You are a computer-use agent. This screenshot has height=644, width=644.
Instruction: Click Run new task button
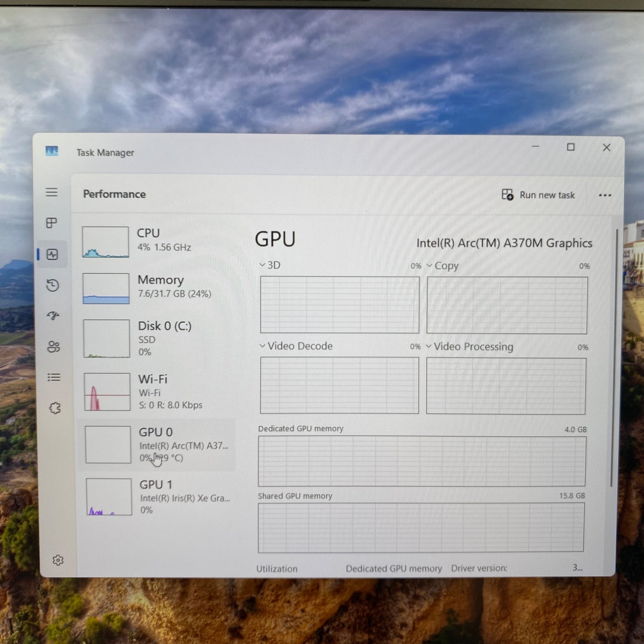(x=538, y=195)
